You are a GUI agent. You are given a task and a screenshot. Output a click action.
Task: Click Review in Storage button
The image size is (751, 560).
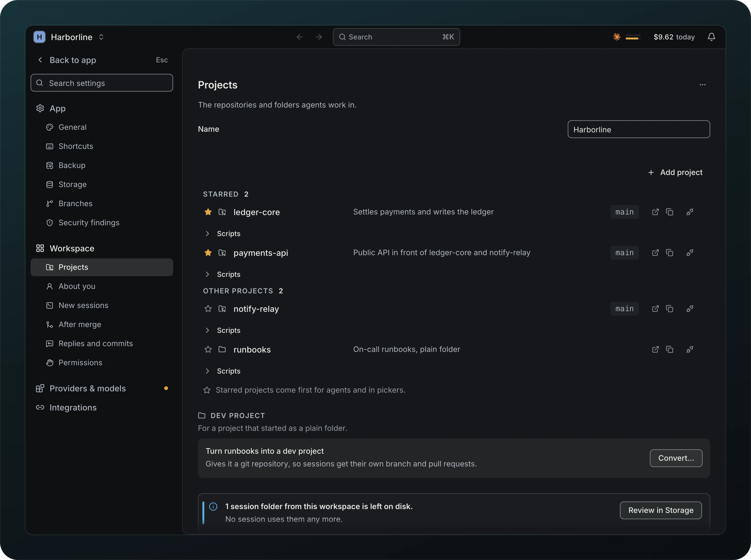[x=661, y=510]
